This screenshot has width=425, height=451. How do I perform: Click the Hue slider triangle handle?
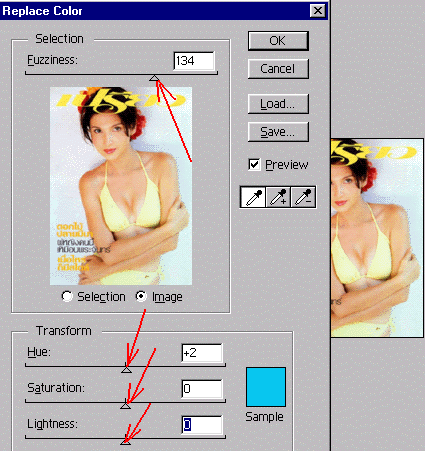click(x=126, y=369)
